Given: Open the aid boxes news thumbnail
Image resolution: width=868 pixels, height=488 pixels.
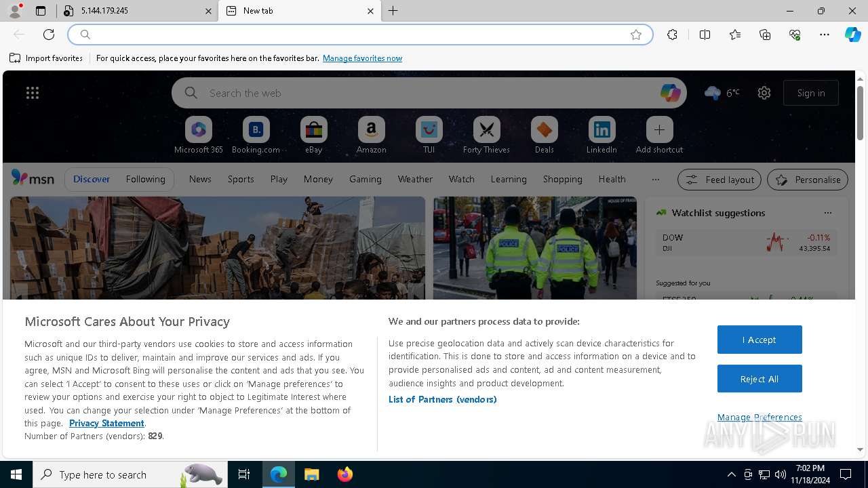Looking at the screenshot, I should 218,248.
